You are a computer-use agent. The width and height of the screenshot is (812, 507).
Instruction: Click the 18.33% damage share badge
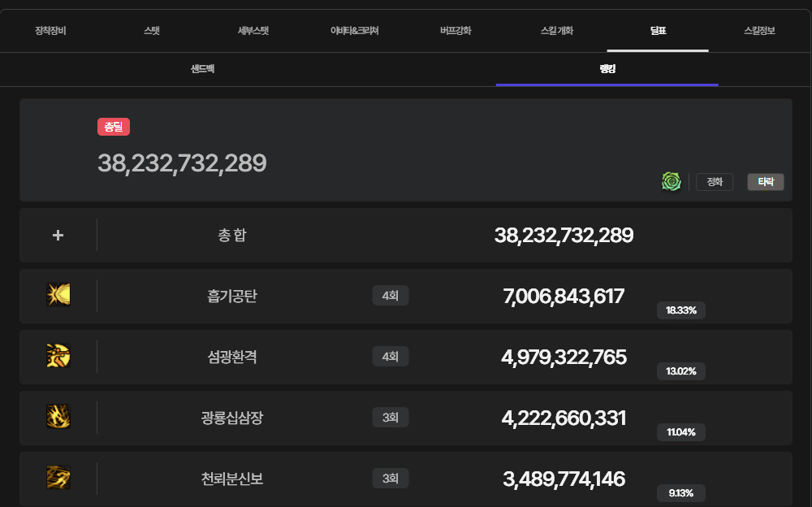pos(680,310)
